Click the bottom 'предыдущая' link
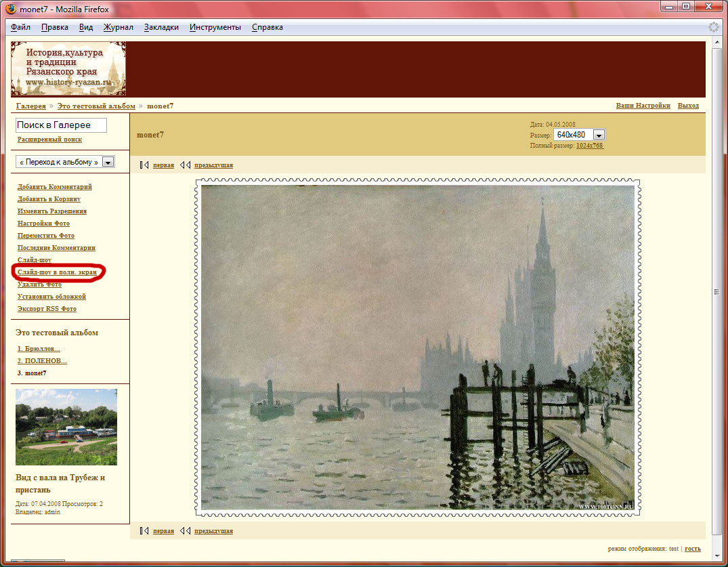This screenshot has height=567, width=728. [213, 531]
